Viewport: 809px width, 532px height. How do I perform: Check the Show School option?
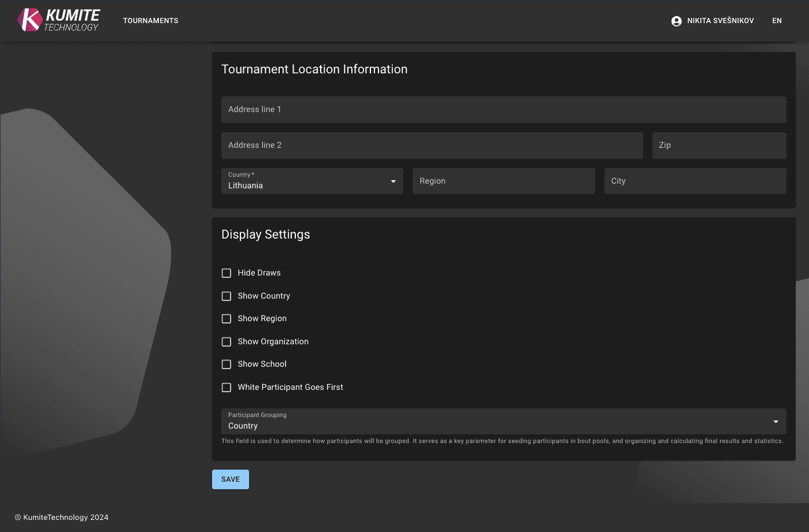click(226, 364)
